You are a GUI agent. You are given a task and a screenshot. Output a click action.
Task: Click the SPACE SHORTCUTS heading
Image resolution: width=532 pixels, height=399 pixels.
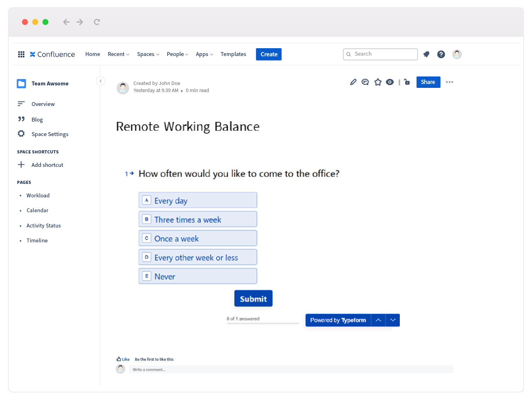(x=38, y=152)
